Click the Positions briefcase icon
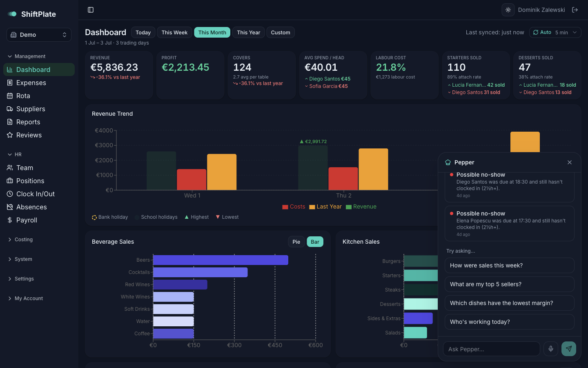 (10, 181)
